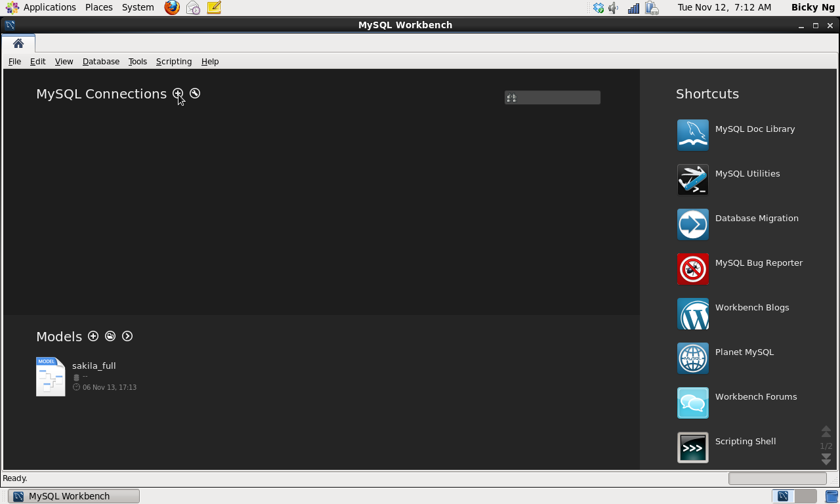Launch Firefox from the top panel
Screen dimensions: 840x504
pyautogui.click(x=172, y=7)
